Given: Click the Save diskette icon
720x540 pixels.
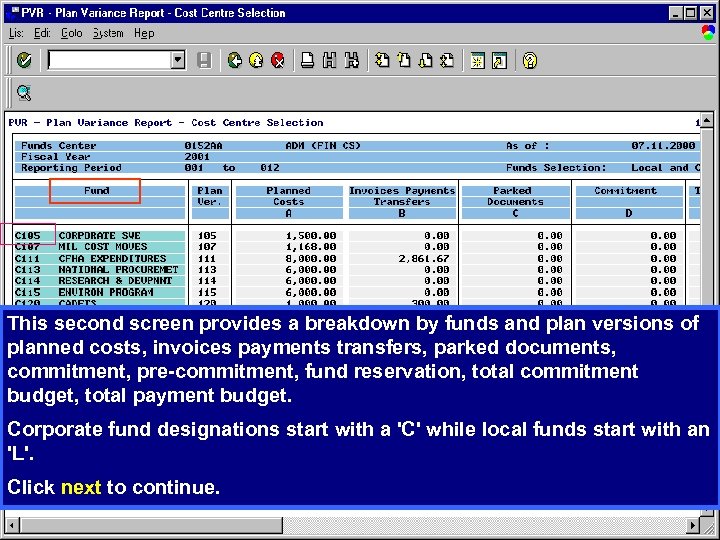Looking at the screenshot, I should (204, 60).
